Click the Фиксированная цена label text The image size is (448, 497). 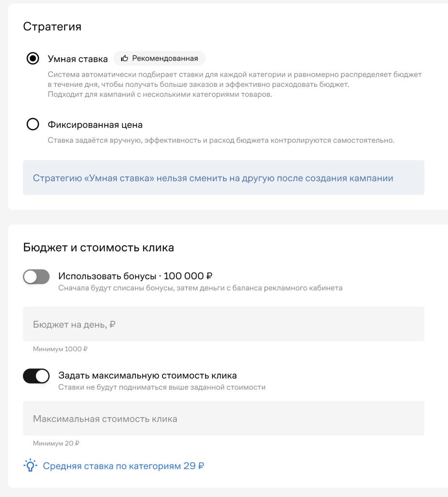95,125
